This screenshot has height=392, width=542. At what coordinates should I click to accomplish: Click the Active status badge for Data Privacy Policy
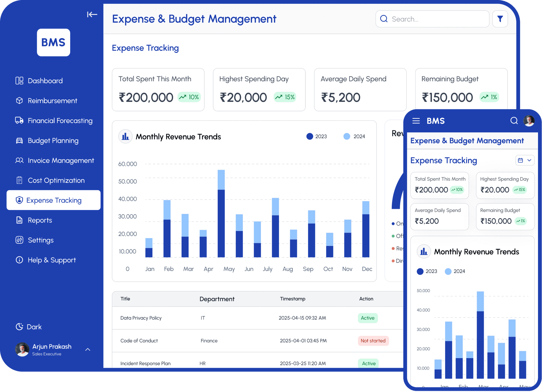click(368, 318)
